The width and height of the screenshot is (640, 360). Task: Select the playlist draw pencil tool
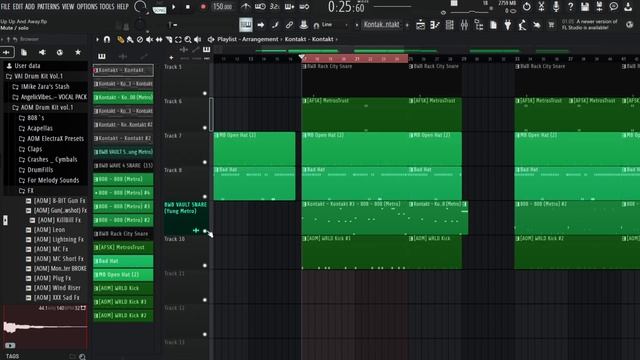pyautogui.click(x=120, y=40)
